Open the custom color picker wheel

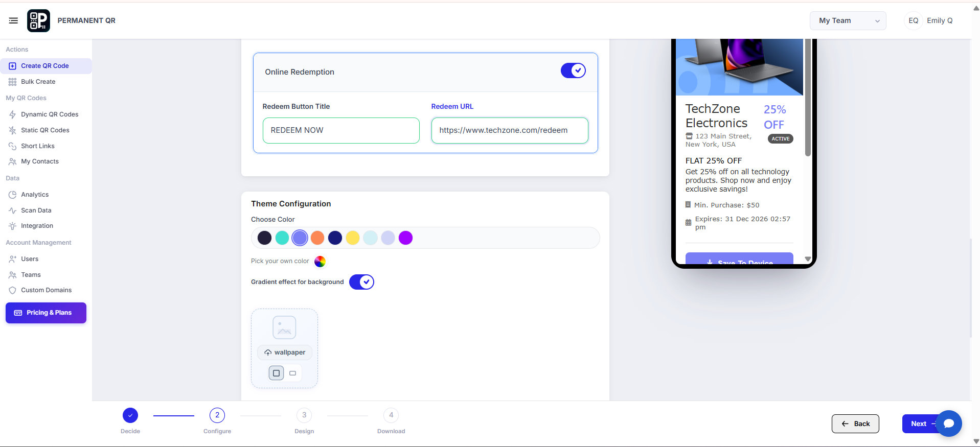click(x=320, y=262)
